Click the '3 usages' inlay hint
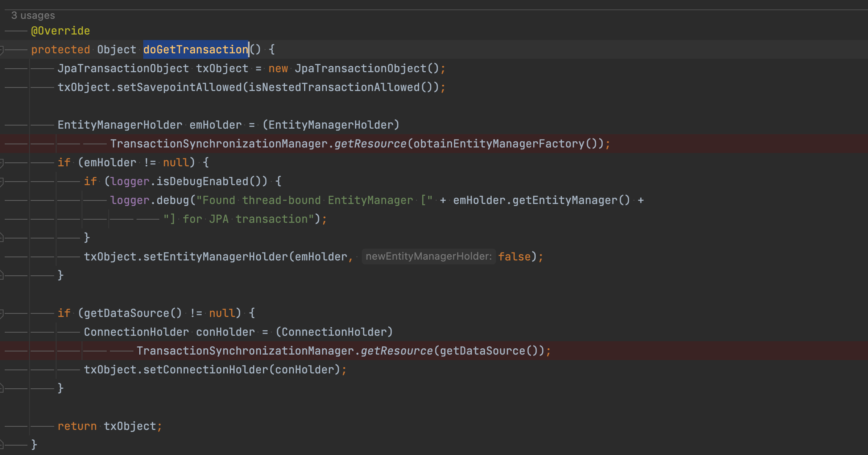 (33, 15)
